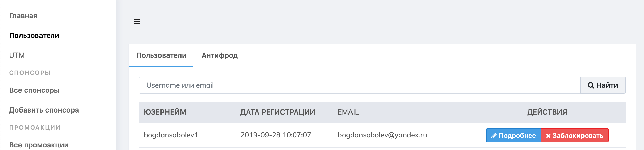644x150 pixels.
Task: Click pencil icon on Подробнее button
Action: [x=494, y=136]
